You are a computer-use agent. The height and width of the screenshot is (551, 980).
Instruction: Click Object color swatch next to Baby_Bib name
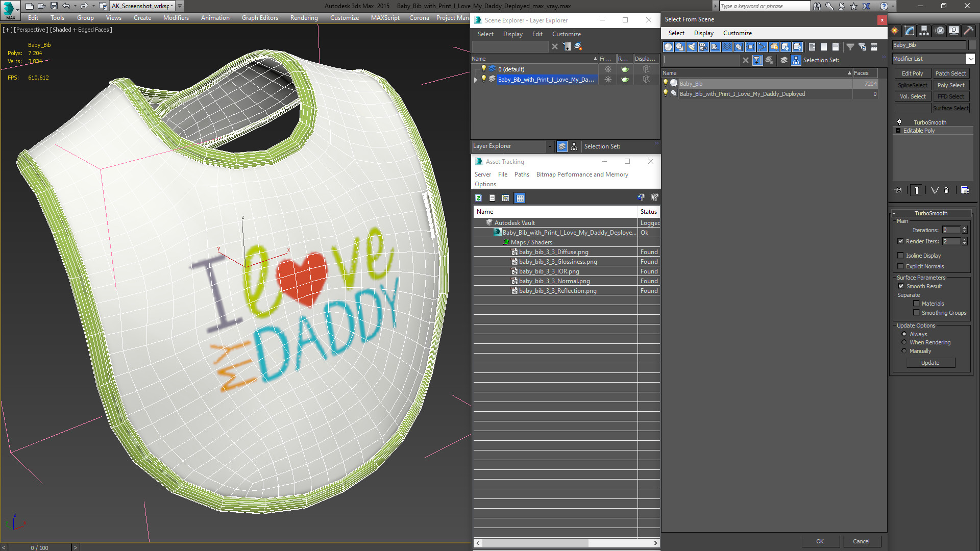pyautogui.click(x=972, y=45)
